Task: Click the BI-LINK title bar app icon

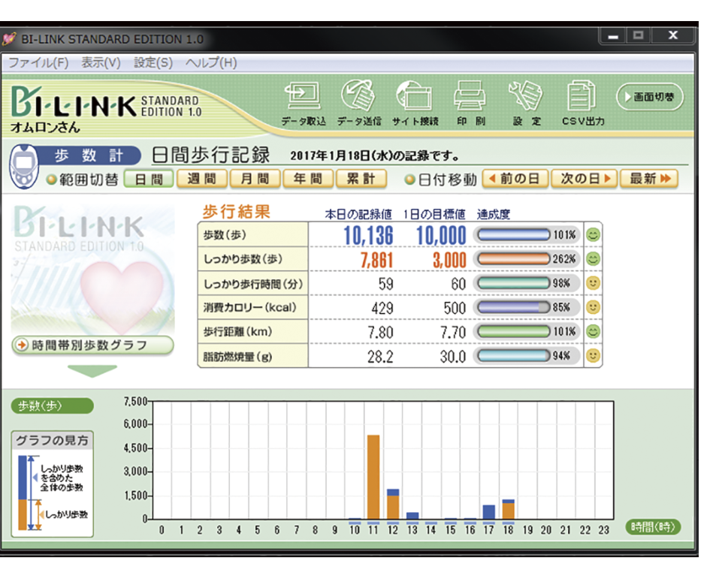Action: pos(9,39)
